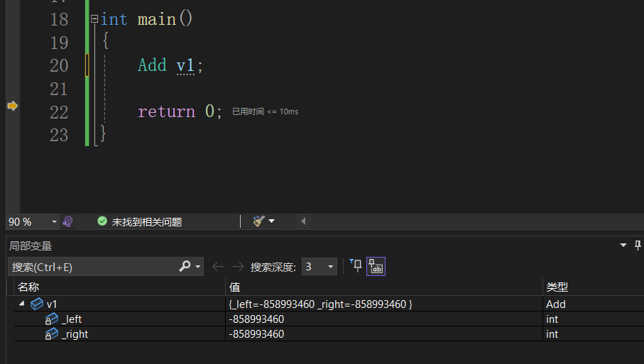
Task: Click the 类型 column header
Action: [557, 287]
